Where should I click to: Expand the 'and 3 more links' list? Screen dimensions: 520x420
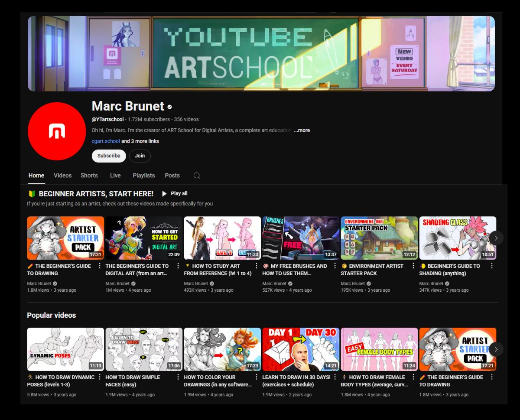pyautogui.click(x=140, y=141)
